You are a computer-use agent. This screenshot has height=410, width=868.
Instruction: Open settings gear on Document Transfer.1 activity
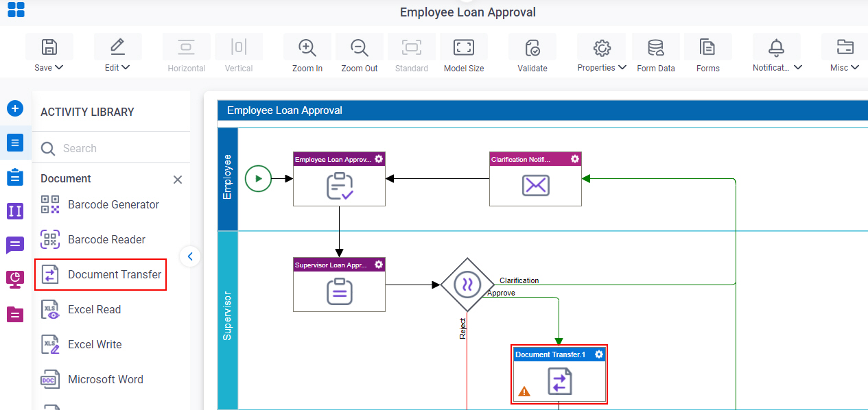(x=599, y=354)
